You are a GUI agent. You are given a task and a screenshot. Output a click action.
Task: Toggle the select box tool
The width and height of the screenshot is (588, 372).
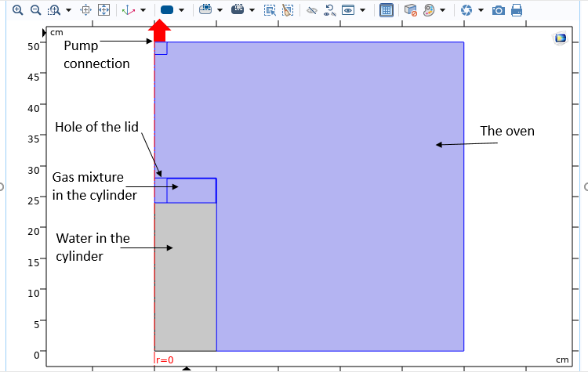pyautogui.click(x=270, y=10)
